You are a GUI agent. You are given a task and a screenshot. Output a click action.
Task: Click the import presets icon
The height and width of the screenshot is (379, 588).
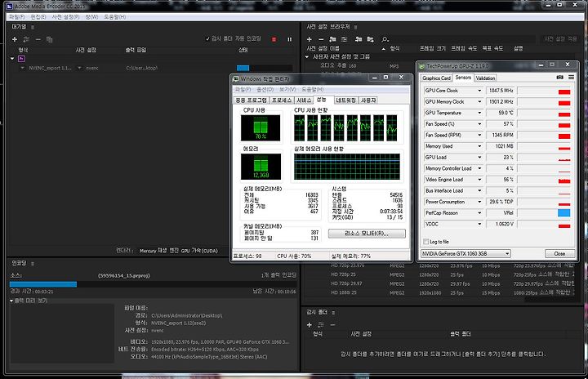(359, 39)
